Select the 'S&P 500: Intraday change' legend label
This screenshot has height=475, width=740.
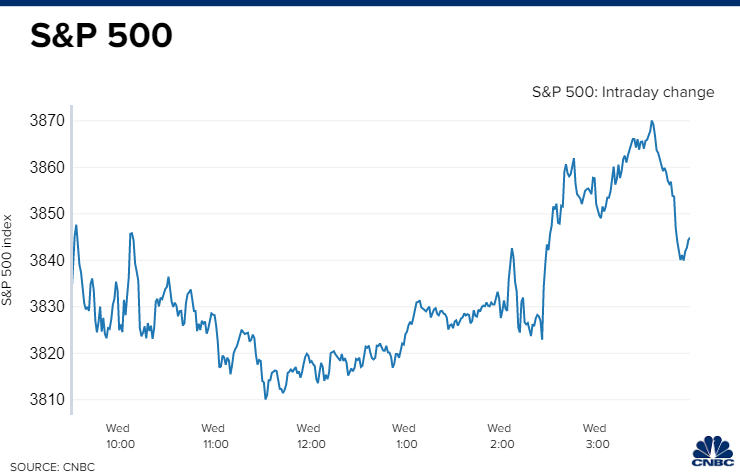623,92
